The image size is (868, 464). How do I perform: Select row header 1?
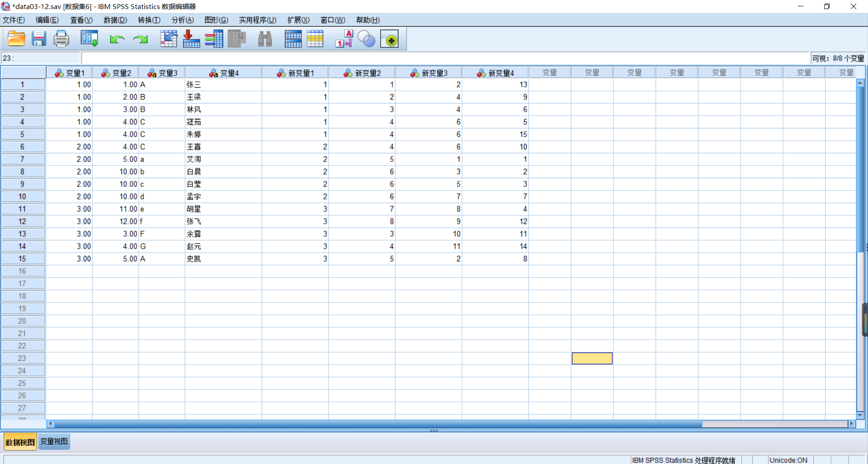(x=23, y=85)
